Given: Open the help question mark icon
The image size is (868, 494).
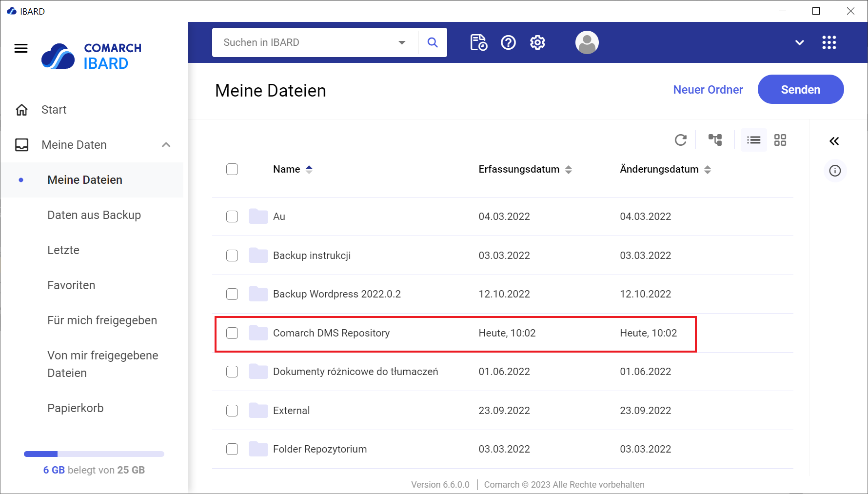Looking at the screenshot, I should tap(508, 42).
